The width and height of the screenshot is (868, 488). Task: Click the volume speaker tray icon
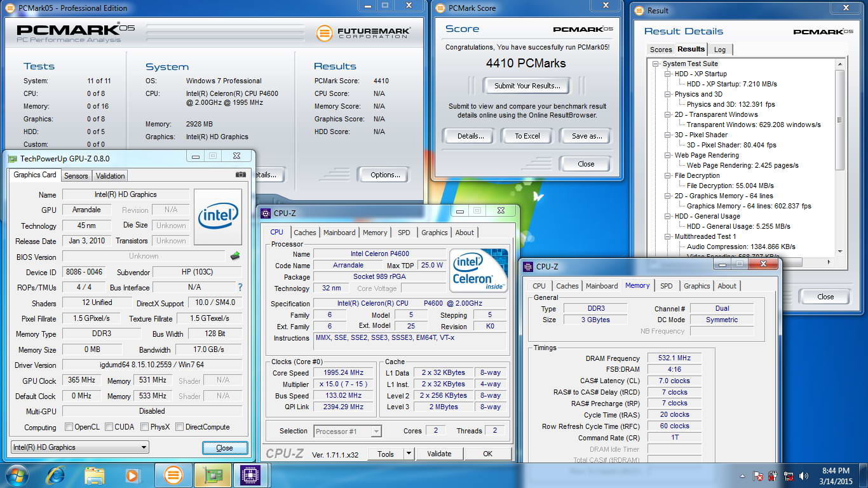804,475
